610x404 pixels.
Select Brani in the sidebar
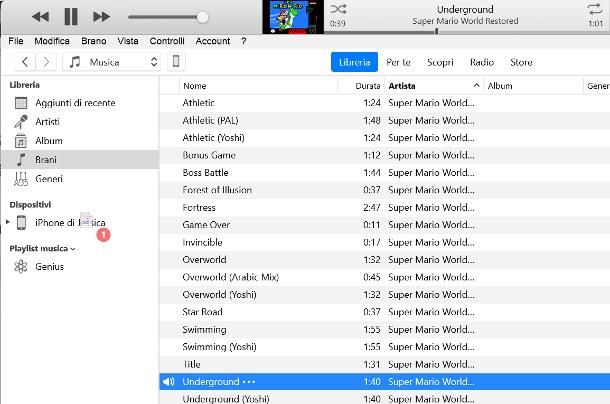click(80, 160)
